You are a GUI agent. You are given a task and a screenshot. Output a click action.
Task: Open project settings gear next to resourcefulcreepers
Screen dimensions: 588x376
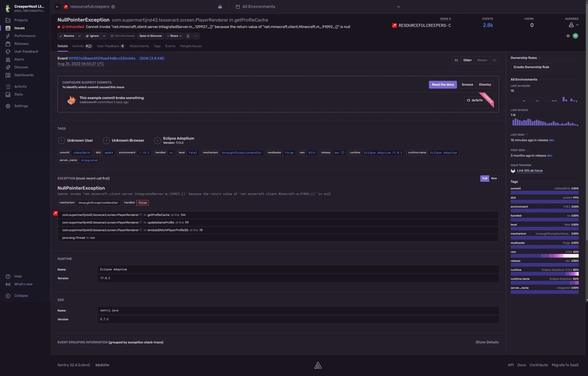(113, 7)
